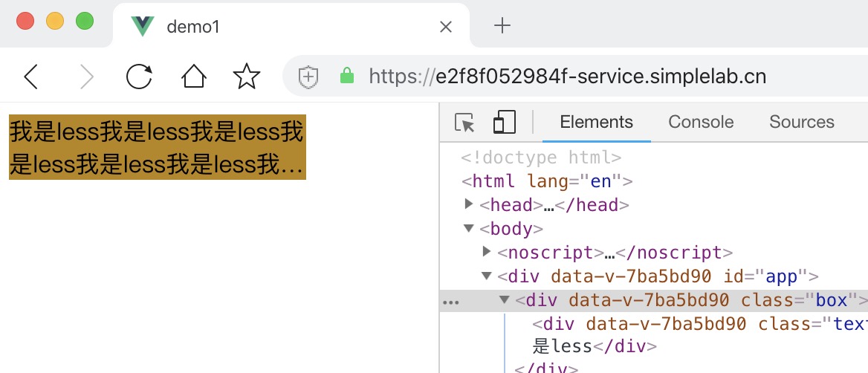Expand the noscript element node

coord(487,252)
